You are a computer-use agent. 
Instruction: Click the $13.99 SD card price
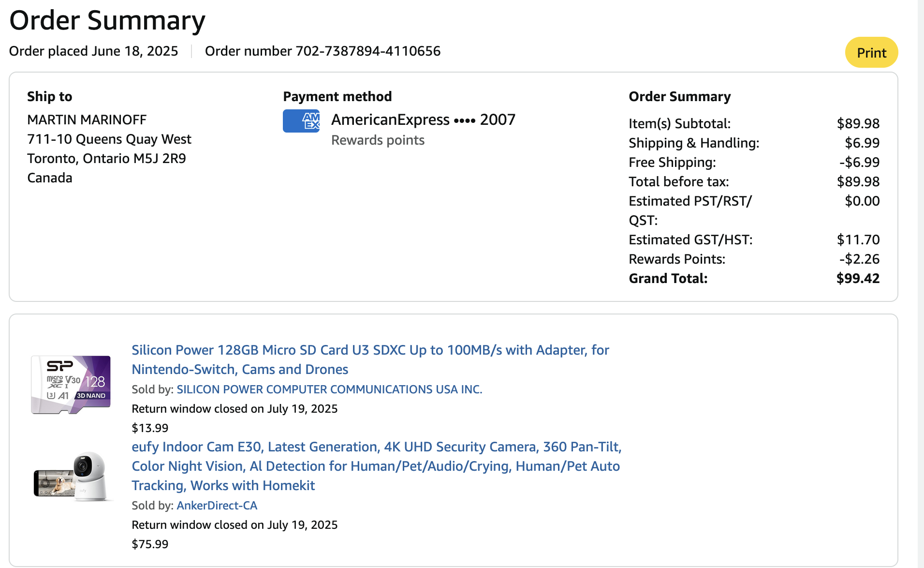click(150, 428)
